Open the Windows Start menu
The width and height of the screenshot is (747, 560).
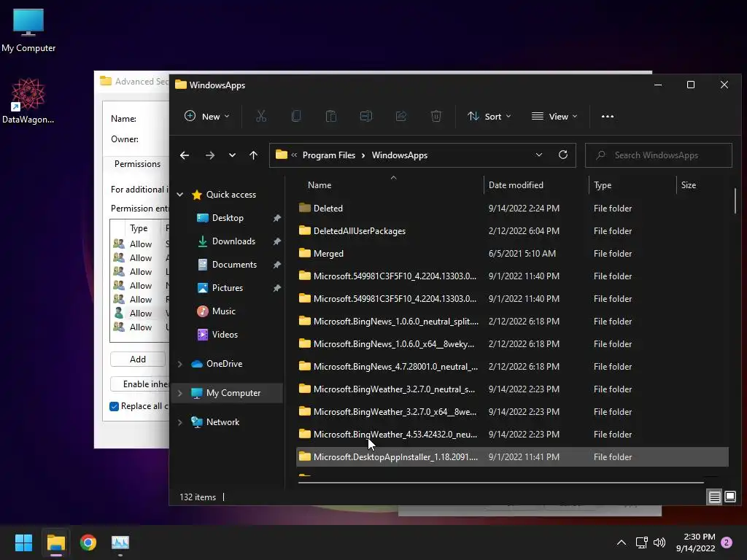coord(23,542)
